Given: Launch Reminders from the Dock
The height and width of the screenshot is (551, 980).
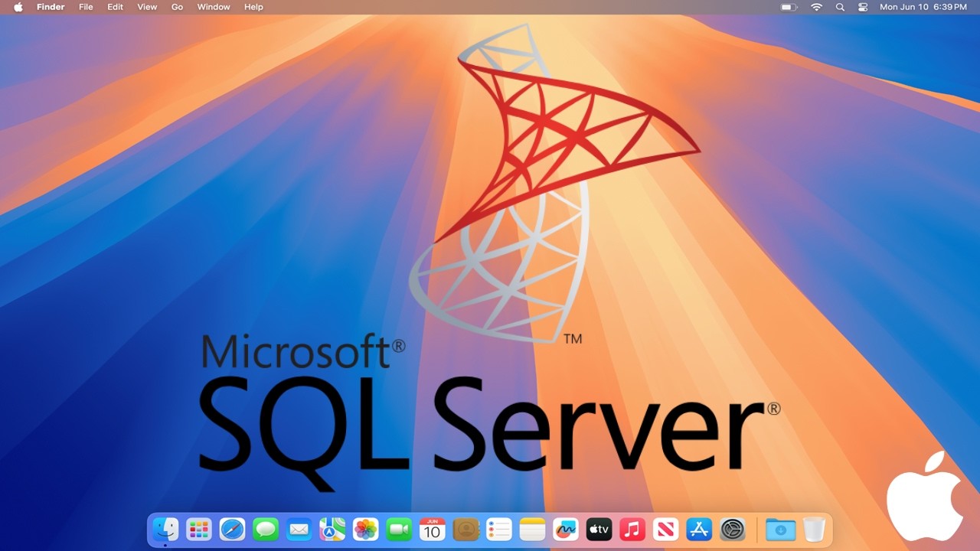Looking at the screenshot, I should 498,529.
